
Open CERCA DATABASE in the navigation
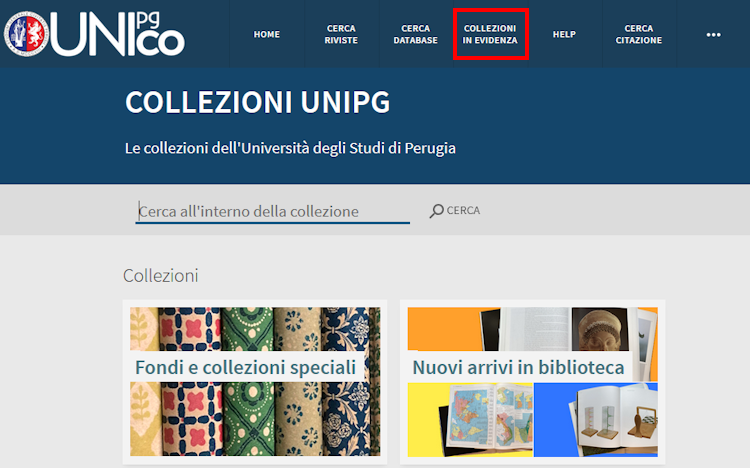416,34
